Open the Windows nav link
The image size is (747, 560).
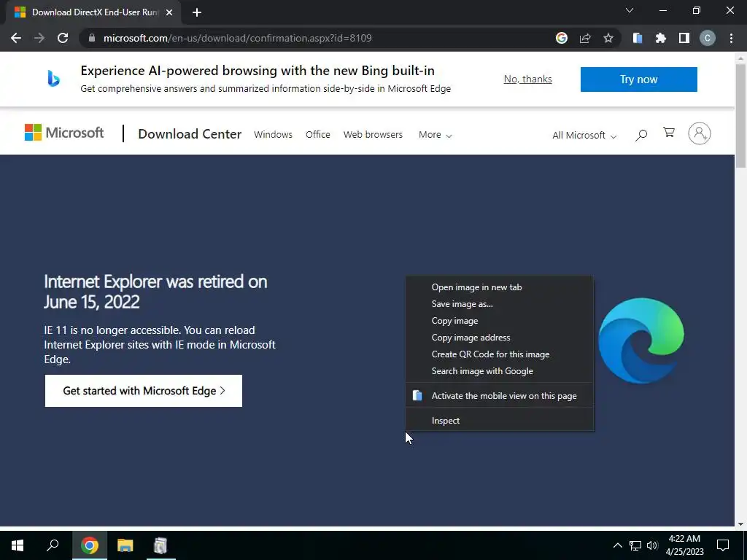coord(273,134)
